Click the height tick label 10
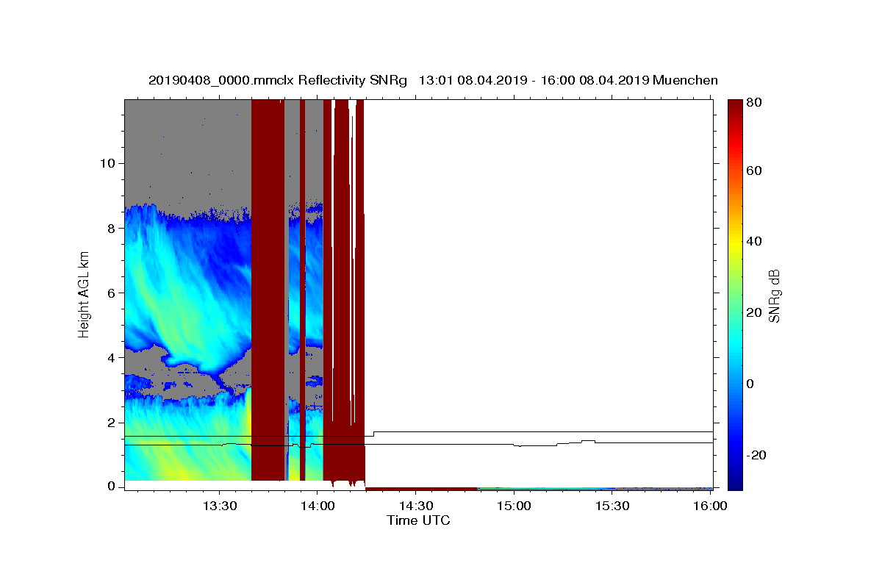Viewport: 882px width, 588px height. pyautogui.click(x=107, y=163)
